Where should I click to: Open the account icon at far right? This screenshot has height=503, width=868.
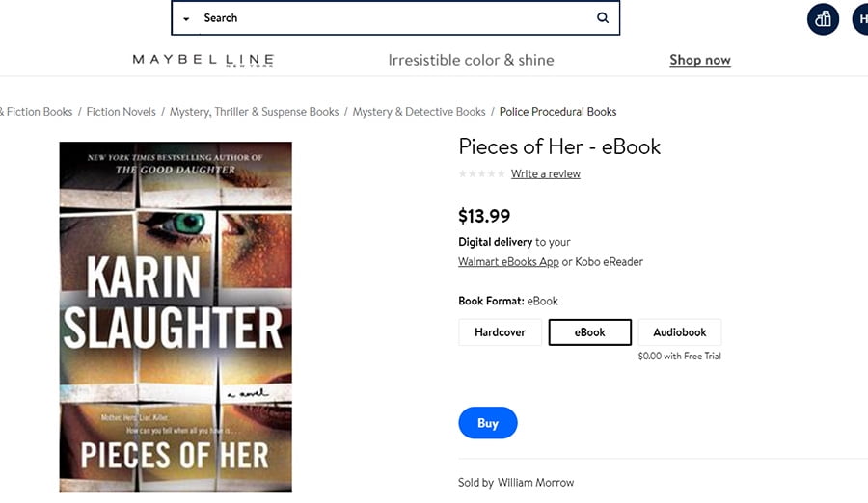(861, 19)
